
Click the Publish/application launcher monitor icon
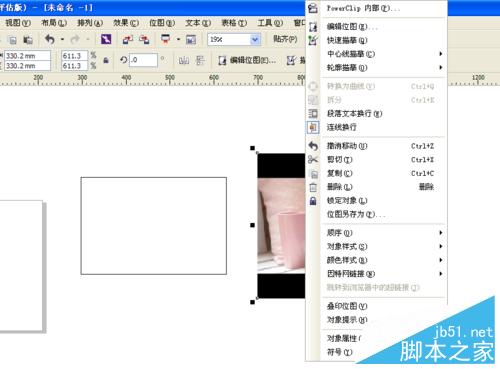166,39
